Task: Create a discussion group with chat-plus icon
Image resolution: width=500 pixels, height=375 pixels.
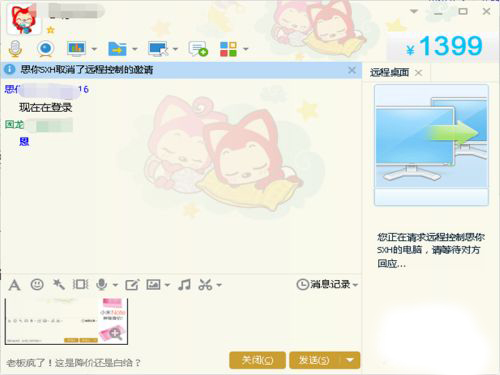Action: tap(198, 49)
